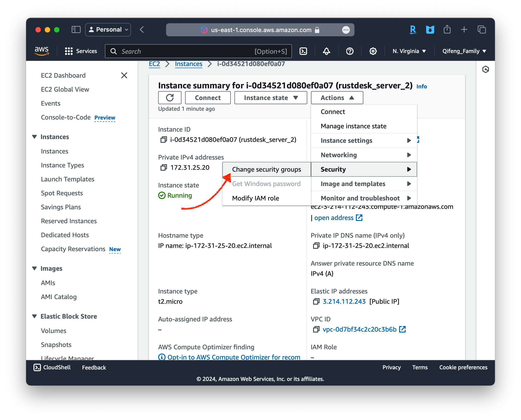Click external link icon beside open address

point(359,218)
